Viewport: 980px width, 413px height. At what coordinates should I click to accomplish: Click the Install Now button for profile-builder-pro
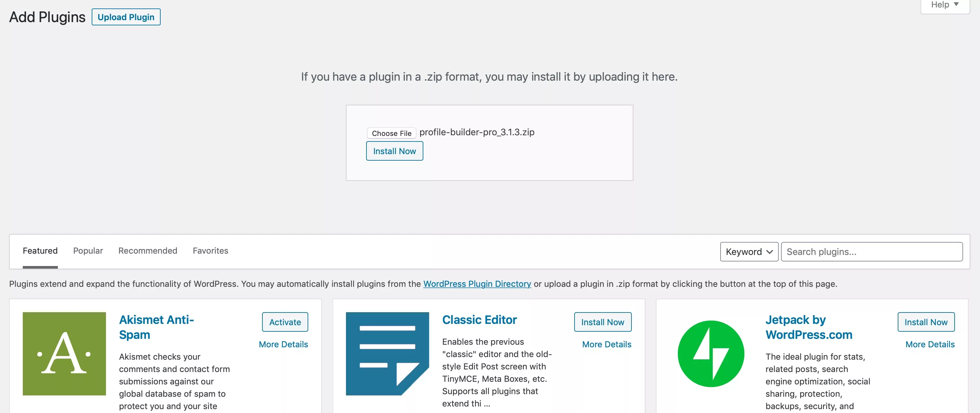coord(394,151)
